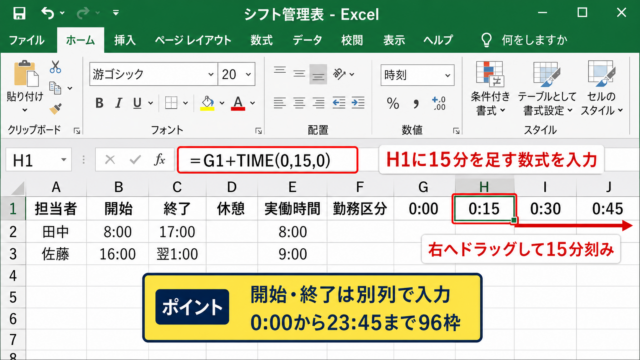Switch to the データ tab

click(307, 40)
